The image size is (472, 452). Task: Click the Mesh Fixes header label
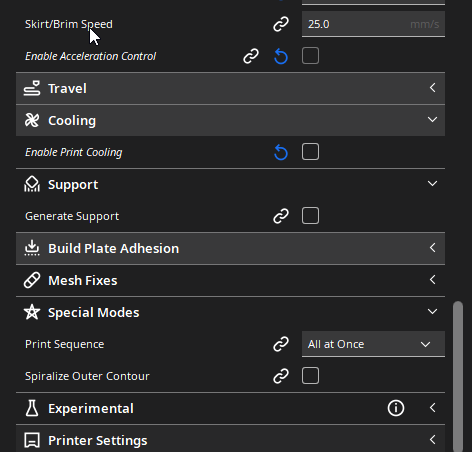coord(83,281)
